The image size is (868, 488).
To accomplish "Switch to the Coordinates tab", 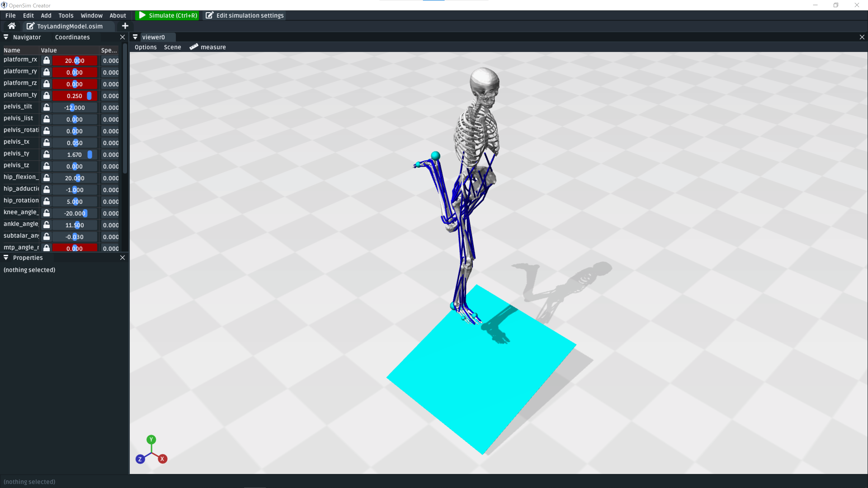I will click(x=72, y=37).
